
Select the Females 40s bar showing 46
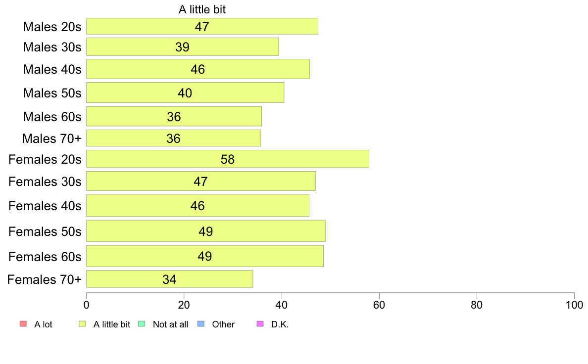click(197, 205)
